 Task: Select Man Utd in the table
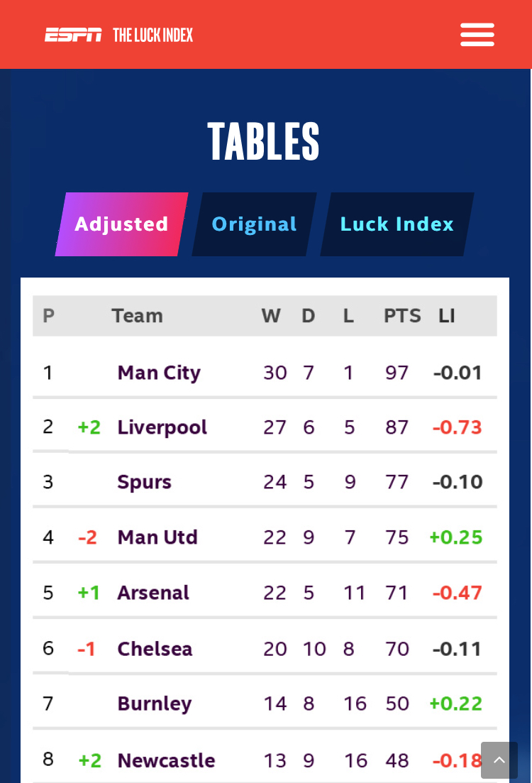(x=157, y=537)
